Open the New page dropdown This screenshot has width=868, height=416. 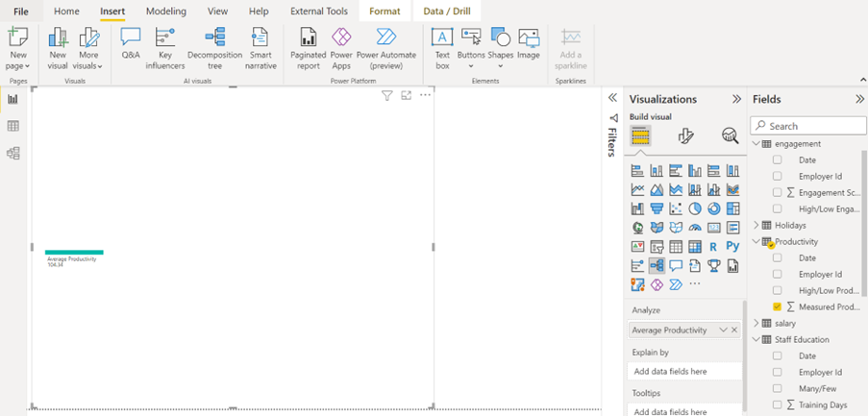click(x=17, y=61)
